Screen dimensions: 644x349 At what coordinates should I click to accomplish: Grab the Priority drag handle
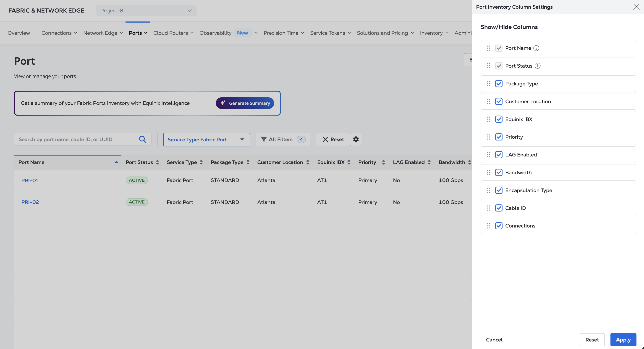489,137
